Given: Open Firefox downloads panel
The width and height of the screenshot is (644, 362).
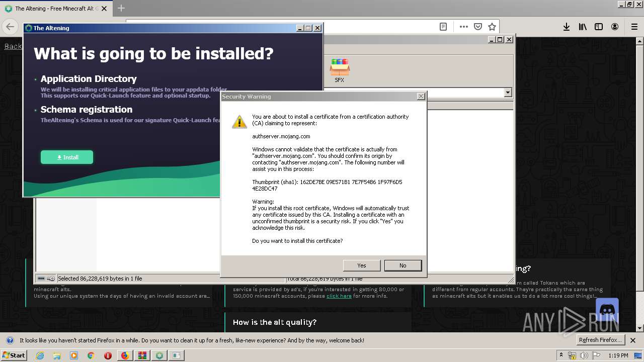Looking at the screenshot, I should click(x=567, y=27).
